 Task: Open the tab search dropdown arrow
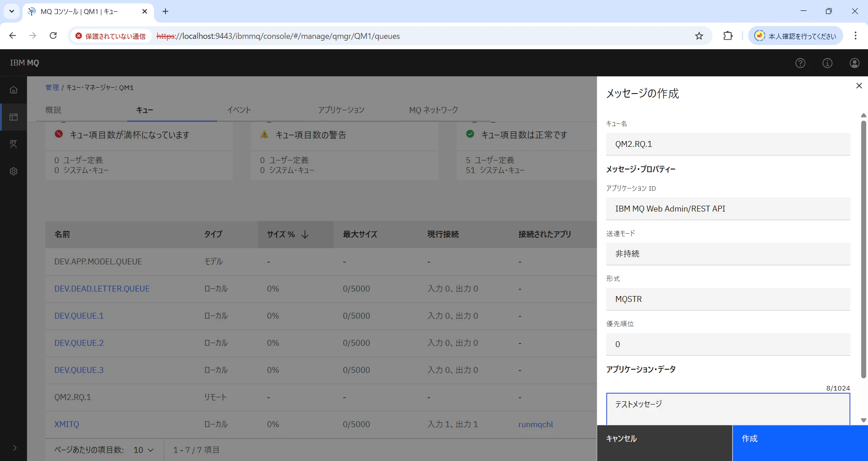(x=12, y=11)
